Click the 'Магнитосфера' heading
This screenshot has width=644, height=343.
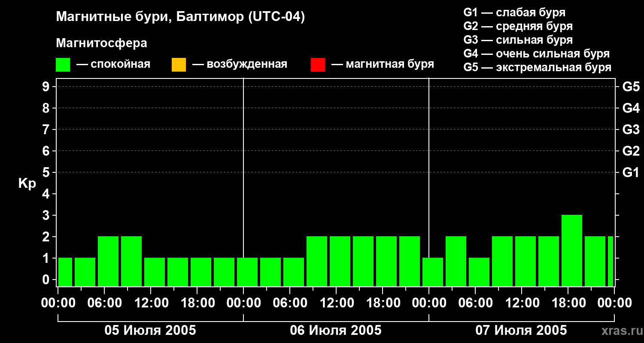point(101,43)
